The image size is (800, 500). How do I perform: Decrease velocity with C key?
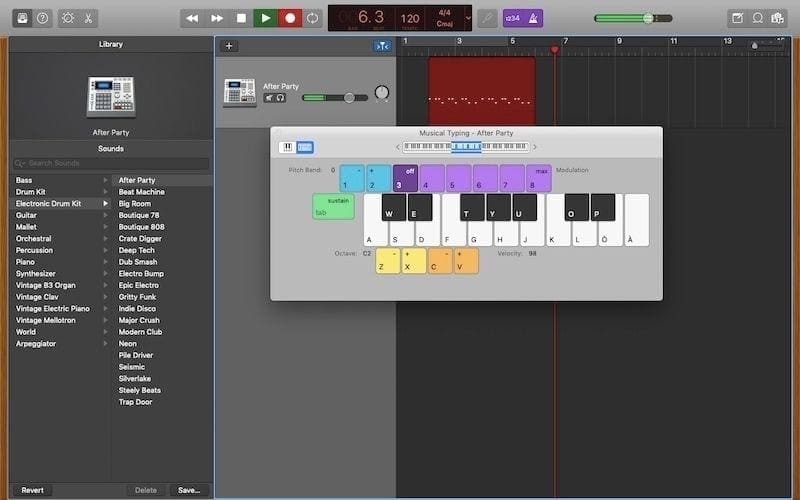click(x=440, y=261)
